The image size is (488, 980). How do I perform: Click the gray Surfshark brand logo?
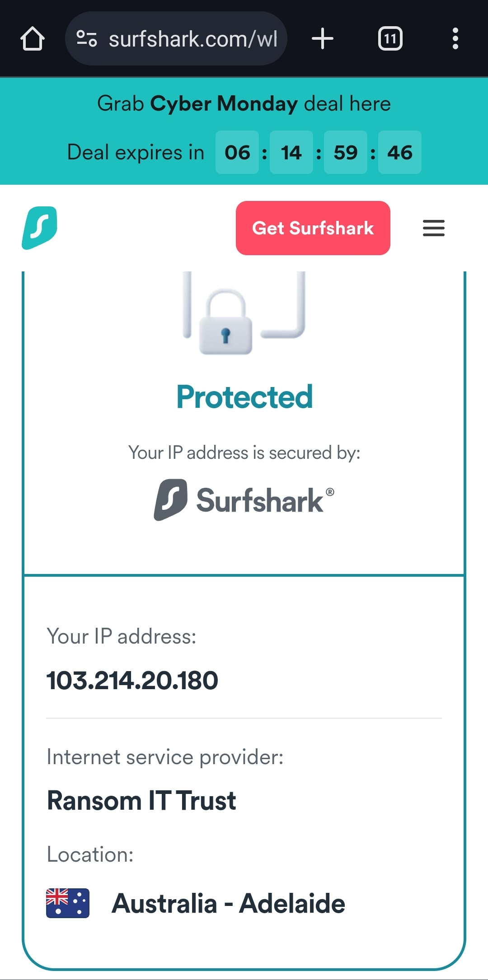tap(244, 500)
